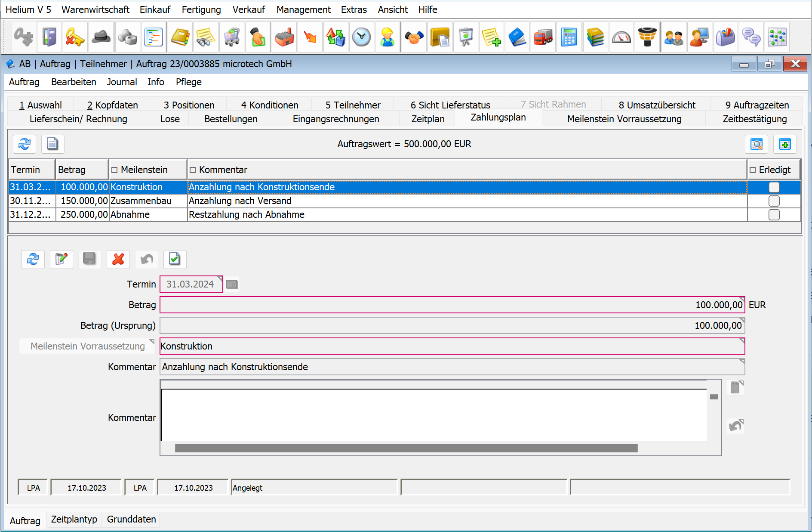Image resolution: width=812 pixels, height=532 pixels.
Task: Click the Meilenstein column header
Action: click(144, 170)
